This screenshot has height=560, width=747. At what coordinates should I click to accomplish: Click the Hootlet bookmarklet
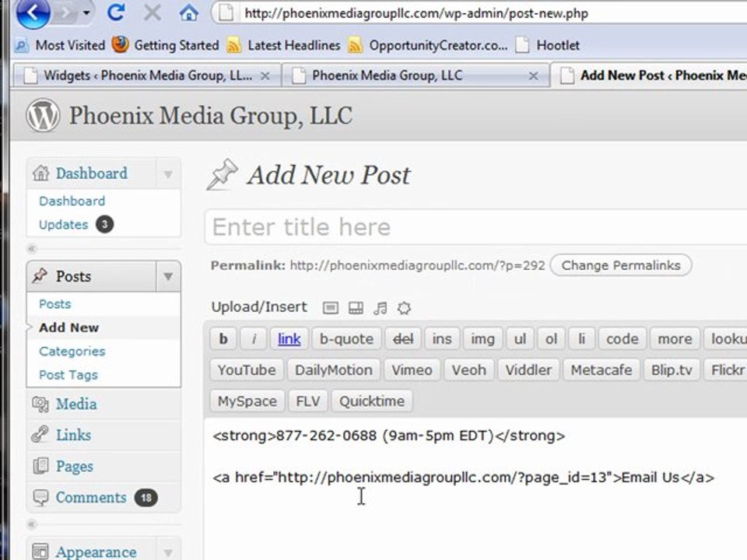(547, 45)
